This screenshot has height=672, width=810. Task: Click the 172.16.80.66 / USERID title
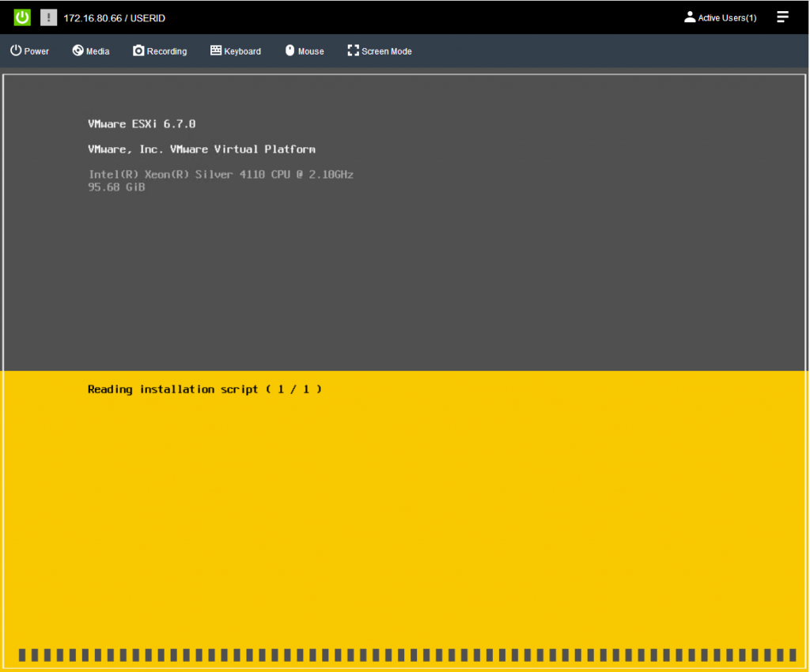pos(114,18)
